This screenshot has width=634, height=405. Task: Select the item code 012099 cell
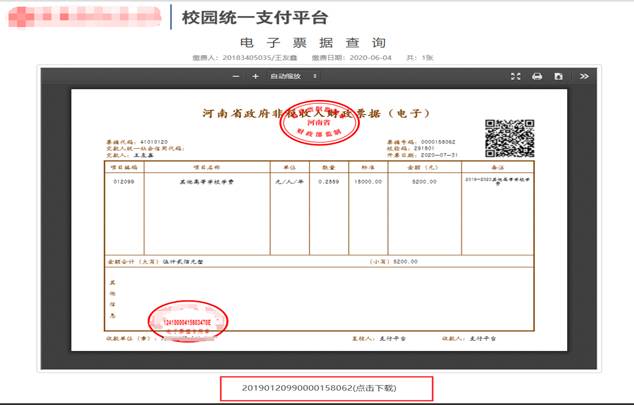tap(123, 183)
